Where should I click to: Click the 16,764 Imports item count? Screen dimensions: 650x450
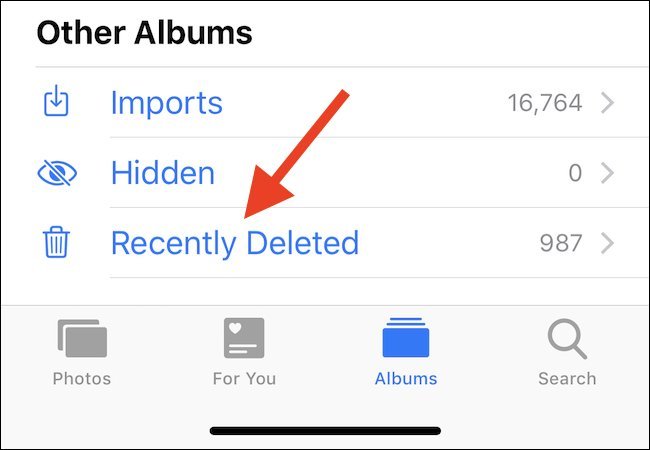click(x=545, y=103)
